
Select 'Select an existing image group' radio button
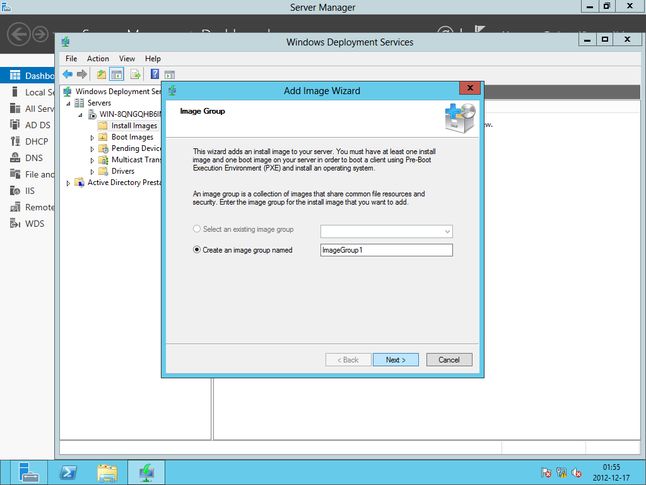[x=197, y=229]
